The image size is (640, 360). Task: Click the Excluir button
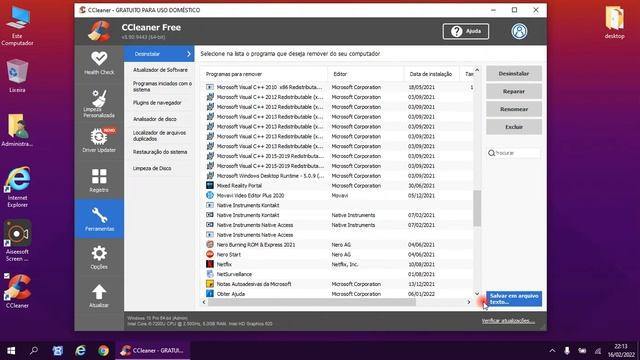click(514, 127)
